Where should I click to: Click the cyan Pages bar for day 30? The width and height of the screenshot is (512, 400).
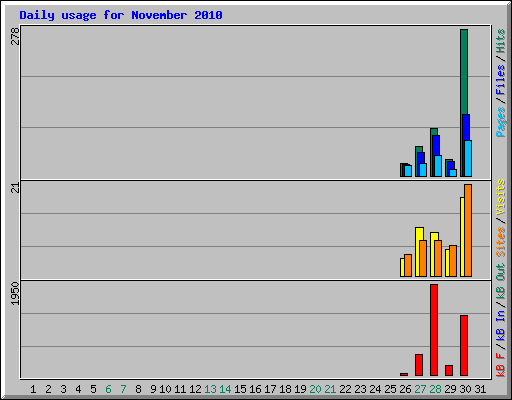click(468, 158)
